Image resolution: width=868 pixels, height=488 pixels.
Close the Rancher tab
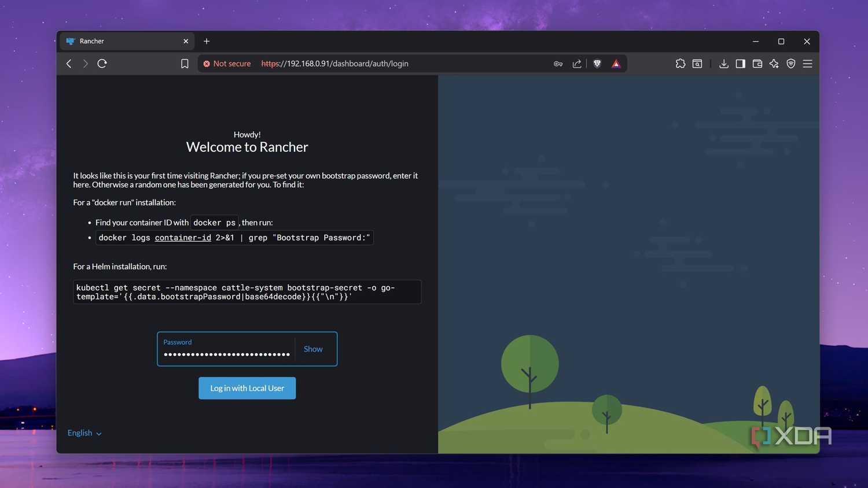pyautogui.click(x=186, y=41)
